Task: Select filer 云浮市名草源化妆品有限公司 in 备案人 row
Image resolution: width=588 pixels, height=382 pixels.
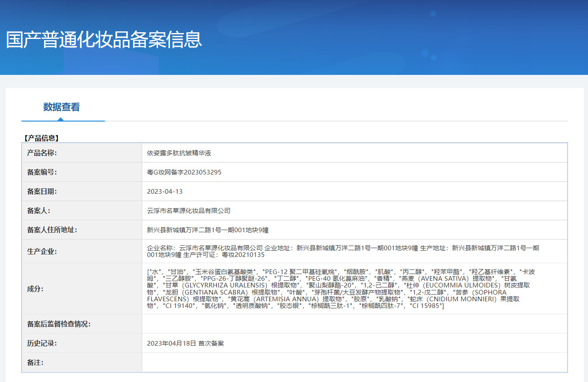Action: [x=189, y=211]
